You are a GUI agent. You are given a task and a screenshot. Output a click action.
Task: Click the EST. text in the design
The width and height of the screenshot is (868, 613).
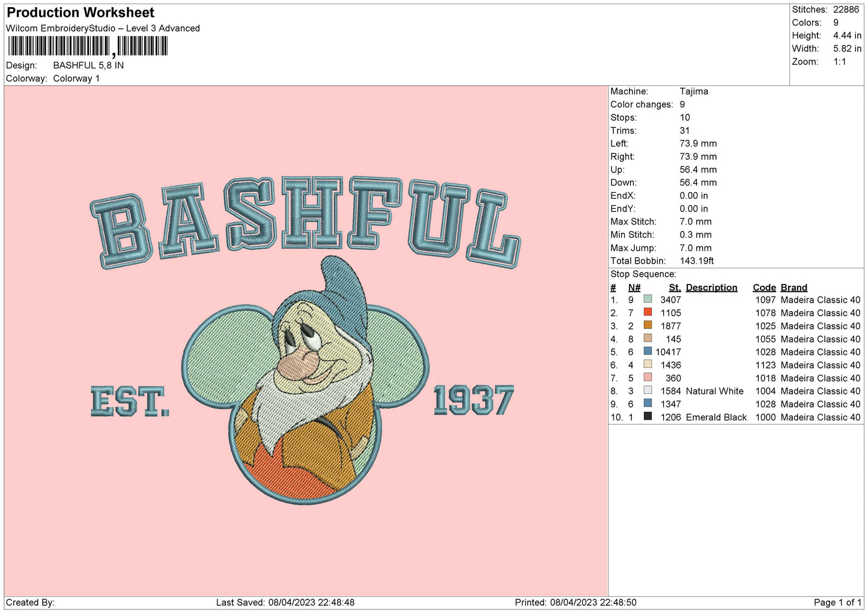pos(130,402)
